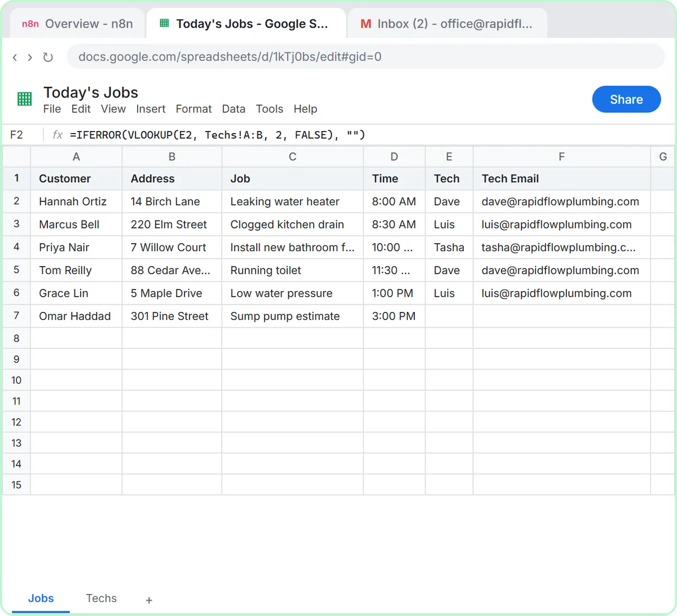
Task: Click the Customer header cell
Action: click(x=76, y=179)
